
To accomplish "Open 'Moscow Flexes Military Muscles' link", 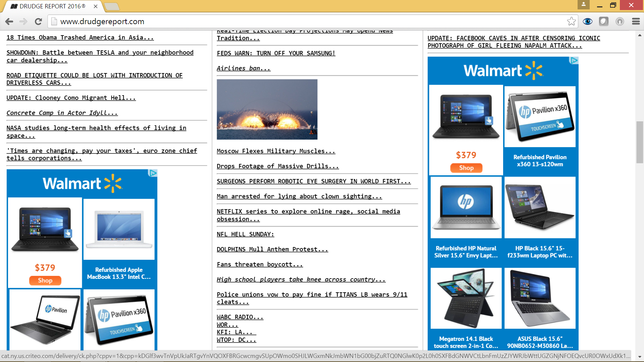I will coord(276,151).
